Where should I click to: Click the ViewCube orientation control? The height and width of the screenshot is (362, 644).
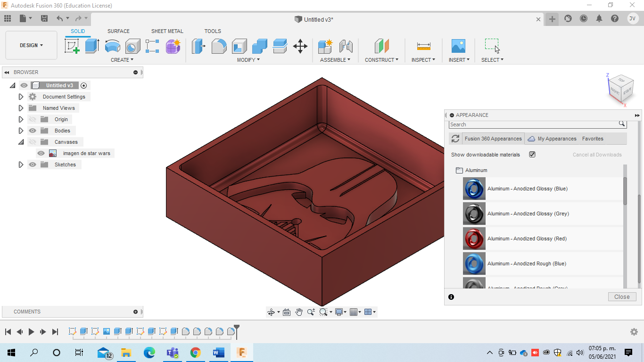(621, 89)
